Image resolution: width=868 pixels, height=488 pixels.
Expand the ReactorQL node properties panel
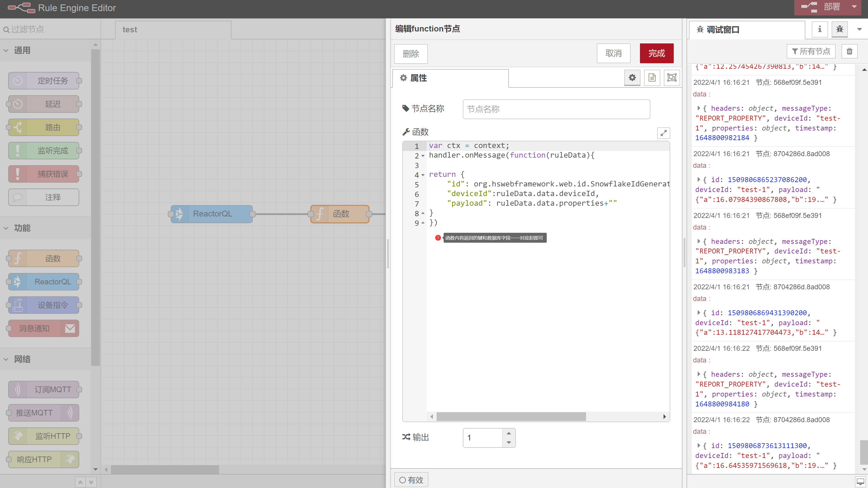(212, 214)
